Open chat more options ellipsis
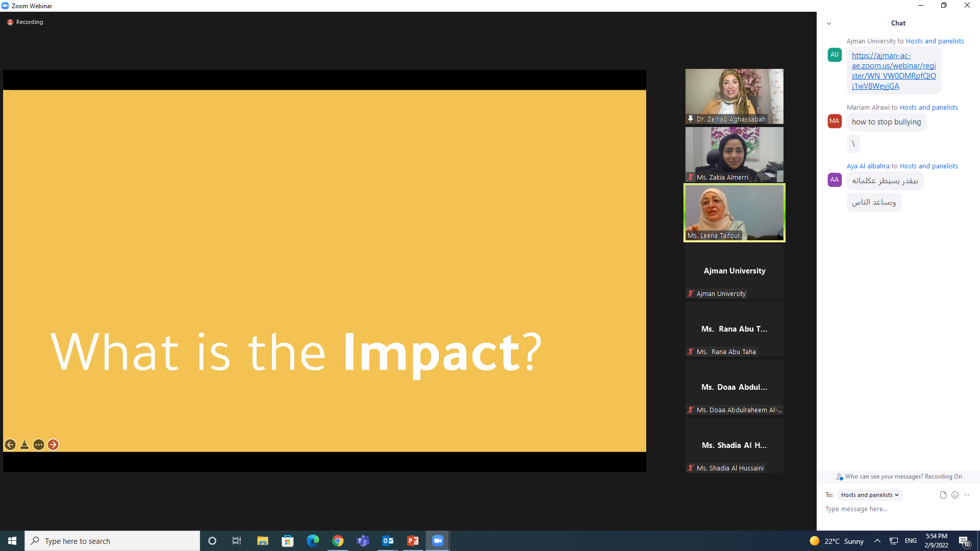 point(967,495)
